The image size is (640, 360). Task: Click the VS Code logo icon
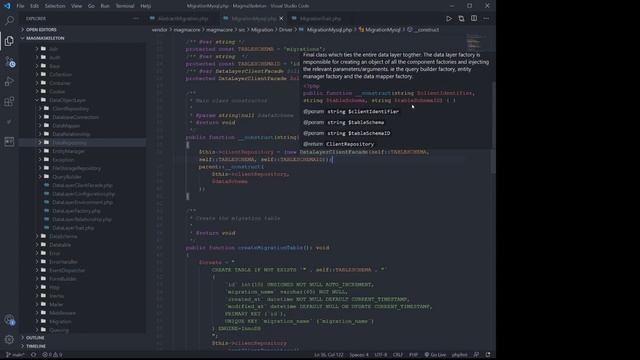coord(7,6)
